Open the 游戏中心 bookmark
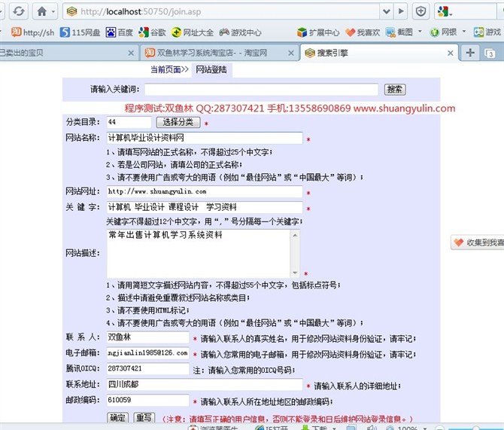504x430 pixels. [x=241, y=32]
